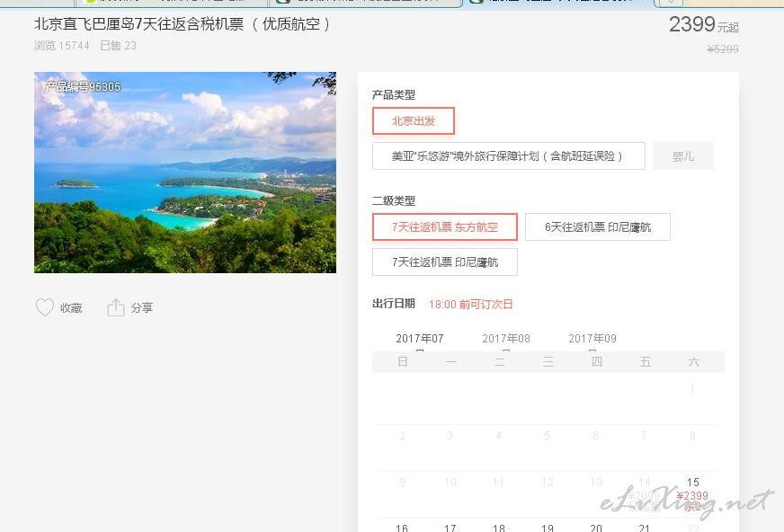
Task: Click the 出行日期 section heading
Action: [394, 304]
